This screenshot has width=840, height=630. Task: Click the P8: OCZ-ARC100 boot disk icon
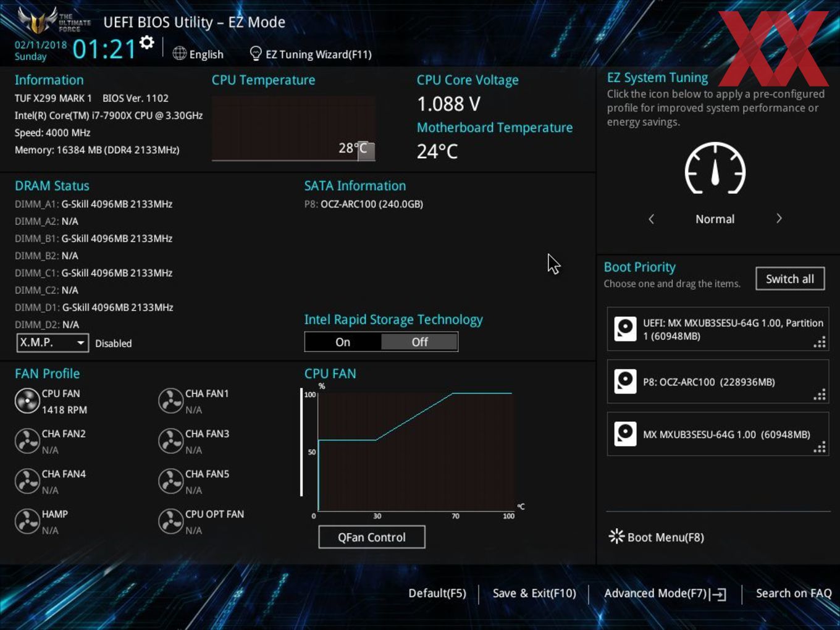(625, 382)
